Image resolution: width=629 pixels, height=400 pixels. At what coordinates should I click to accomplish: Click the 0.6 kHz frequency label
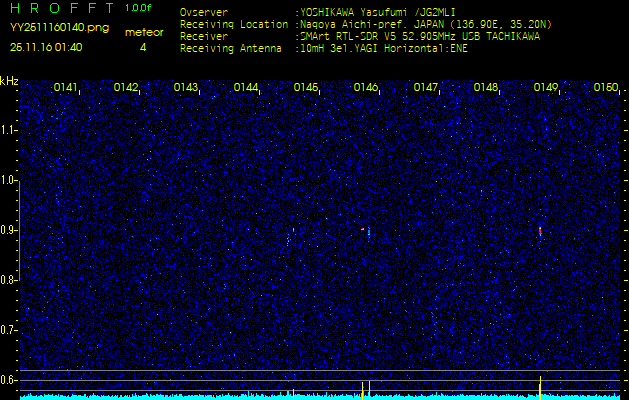[8, 380]
